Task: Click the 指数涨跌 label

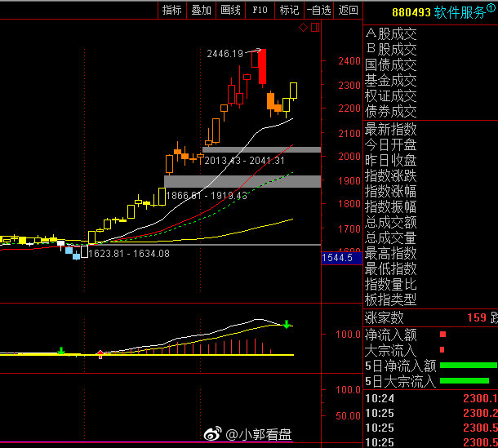Action: click(x=391, y=176)
